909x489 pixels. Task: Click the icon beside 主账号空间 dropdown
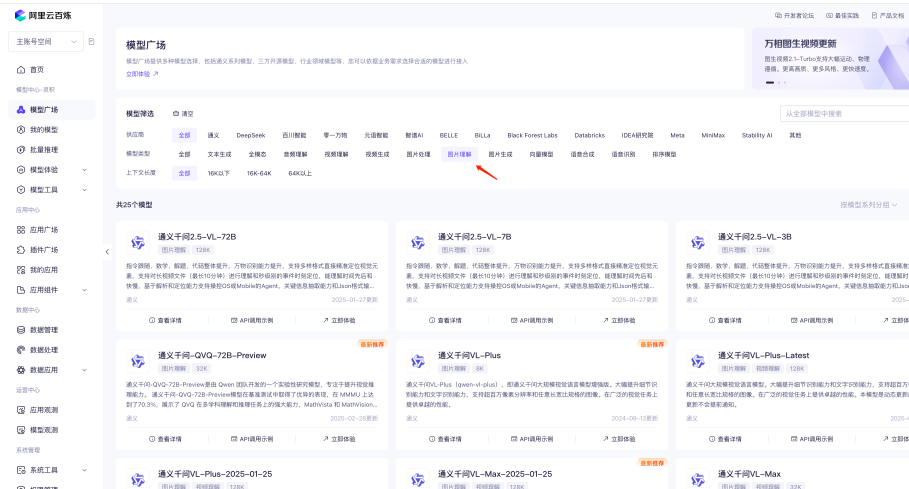(x=91, y=41)
